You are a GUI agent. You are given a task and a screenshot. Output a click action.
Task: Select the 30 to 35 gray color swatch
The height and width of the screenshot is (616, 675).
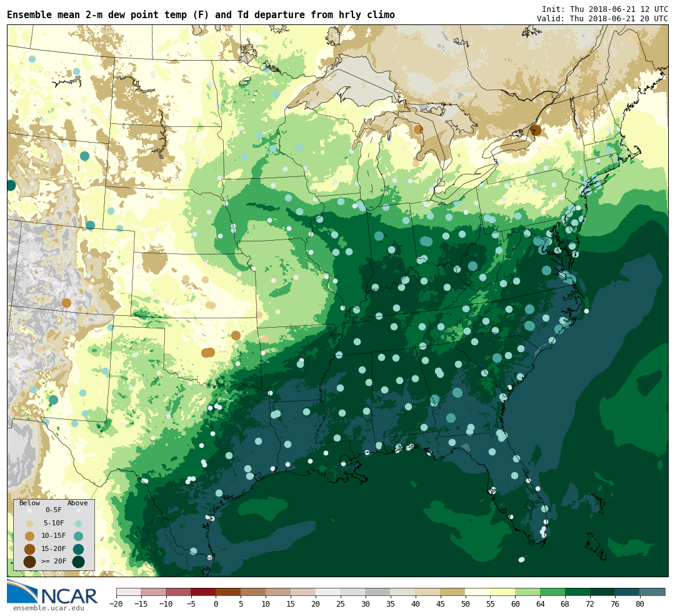click(x=378, y=592)
